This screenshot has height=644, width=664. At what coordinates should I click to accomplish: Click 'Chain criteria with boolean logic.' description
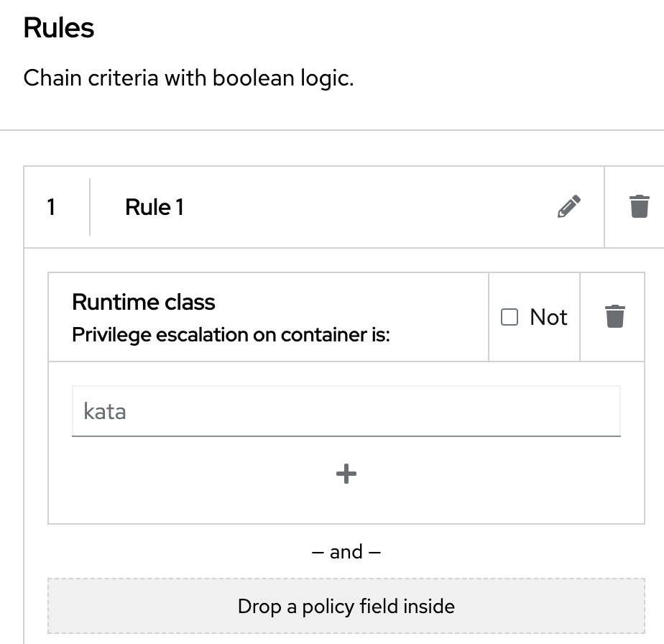click(188, 78)
